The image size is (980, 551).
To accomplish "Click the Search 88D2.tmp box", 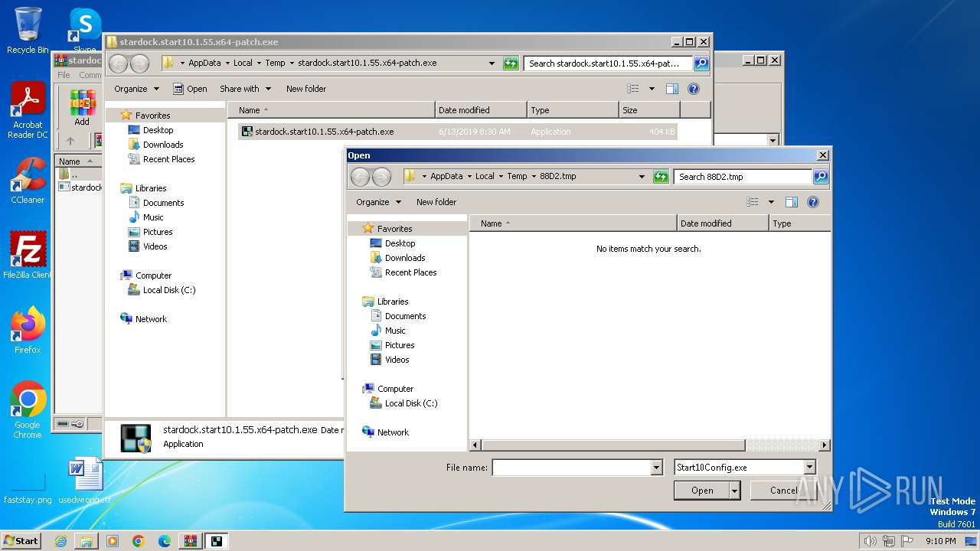I will coord(743,177).
